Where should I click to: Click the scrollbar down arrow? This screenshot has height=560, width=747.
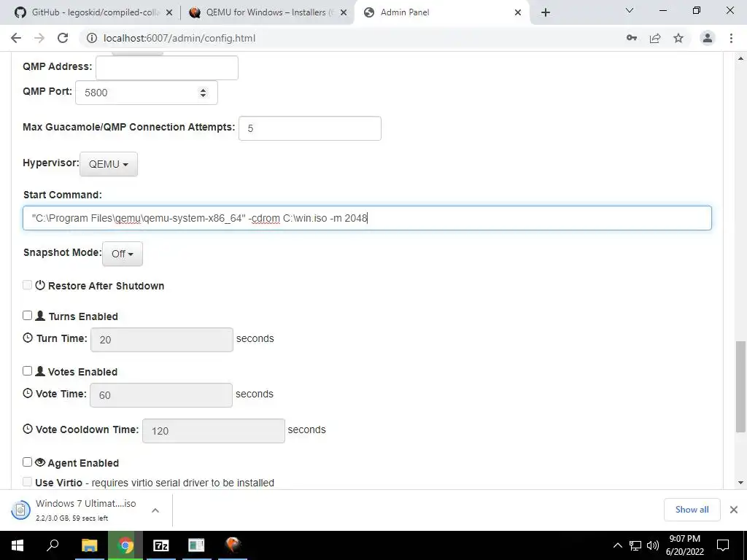coord(740,483)
